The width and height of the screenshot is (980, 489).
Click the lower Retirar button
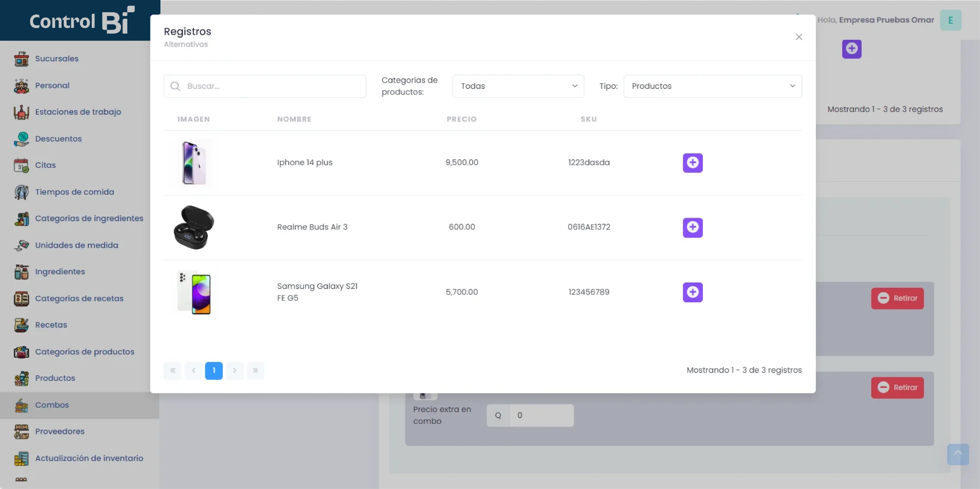(897, 388)
